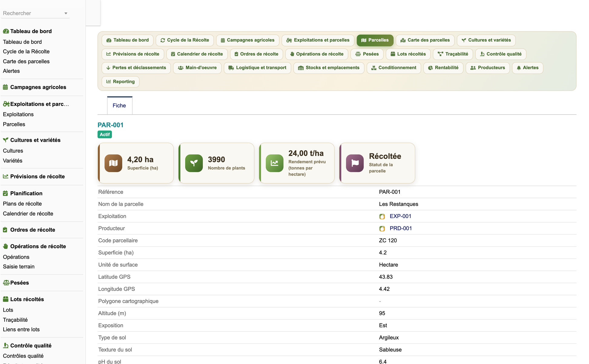Viewport: 589px width, 364px height.
Task: Click the ZC 120 code parcellaire value
Action: 388,240
